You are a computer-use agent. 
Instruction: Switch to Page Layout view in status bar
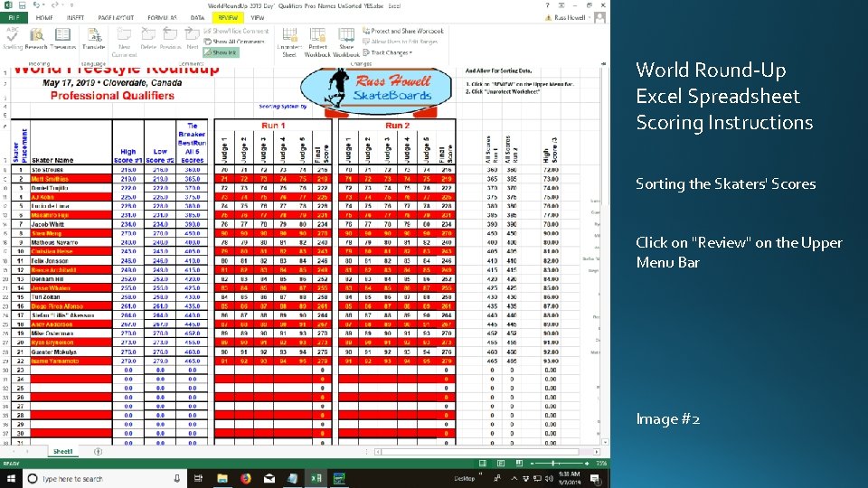(x=500, y=463)
